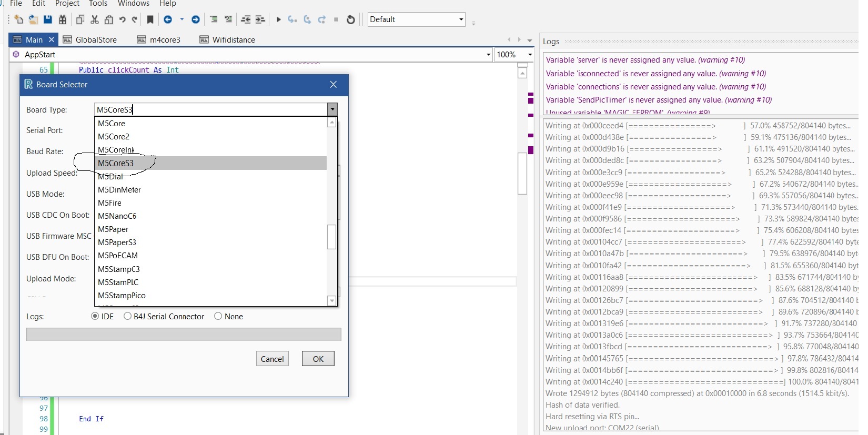The width and height of the screenshot is (868, 435).
Task: Choose M5NanoC6 from the board list
Action: click(x=210, y=216)
